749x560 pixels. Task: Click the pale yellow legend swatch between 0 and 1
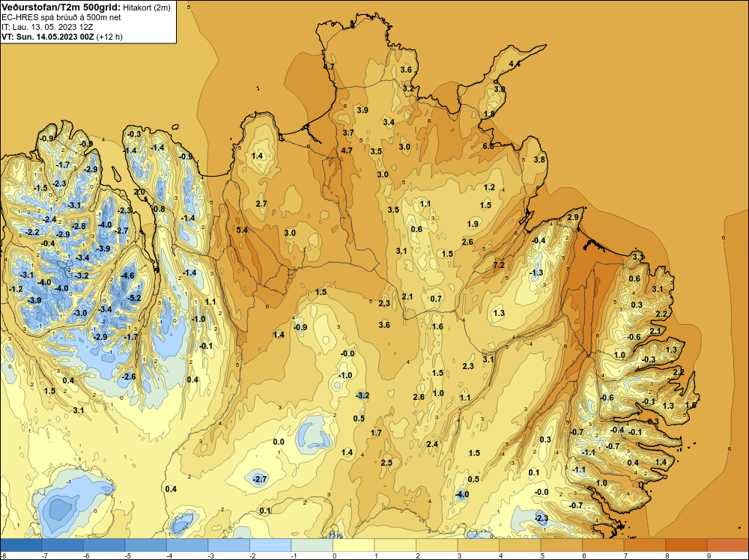[354, 545]
